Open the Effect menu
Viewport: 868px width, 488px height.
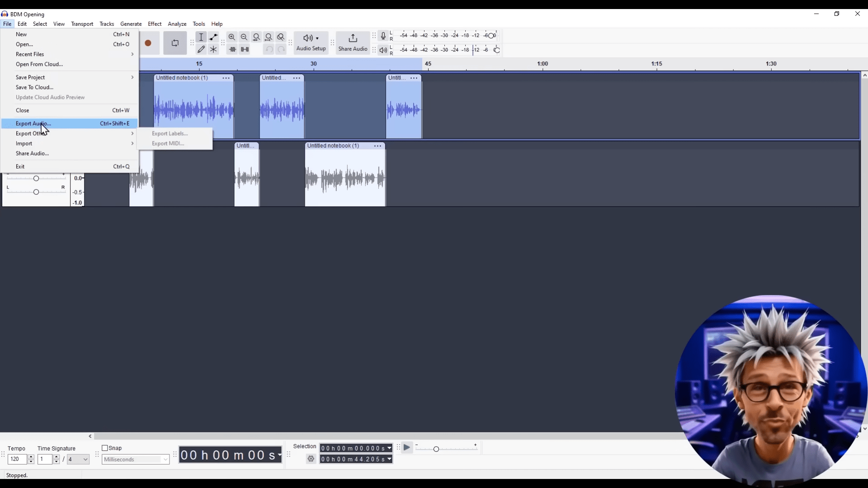pyautogui.click(x=155, y=24)
